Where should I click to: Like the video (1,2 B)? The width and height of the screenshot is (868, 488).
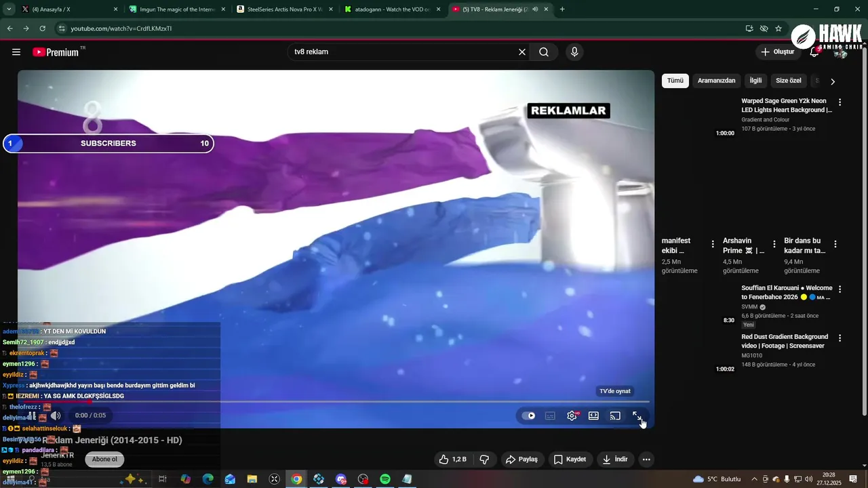453,459
